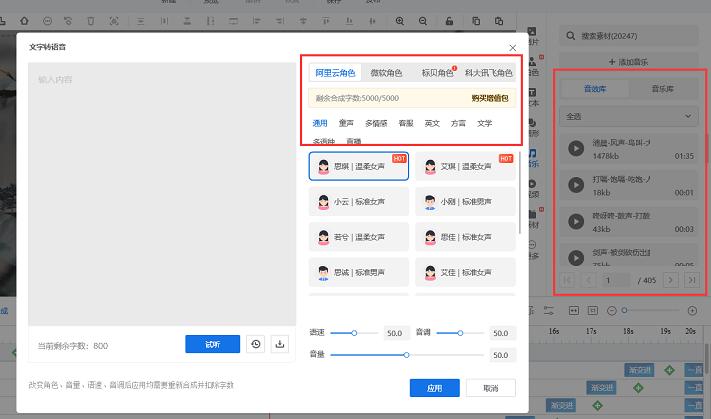Click the toolbar zoom out magnifier
711x419 pixels.
point(423,21)
